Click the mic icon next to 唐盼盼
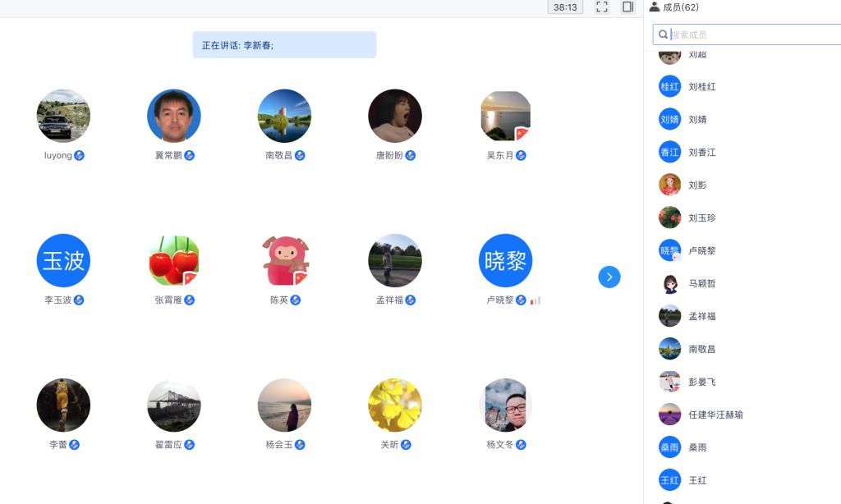 pyautogui.click(x=411, y=155)
